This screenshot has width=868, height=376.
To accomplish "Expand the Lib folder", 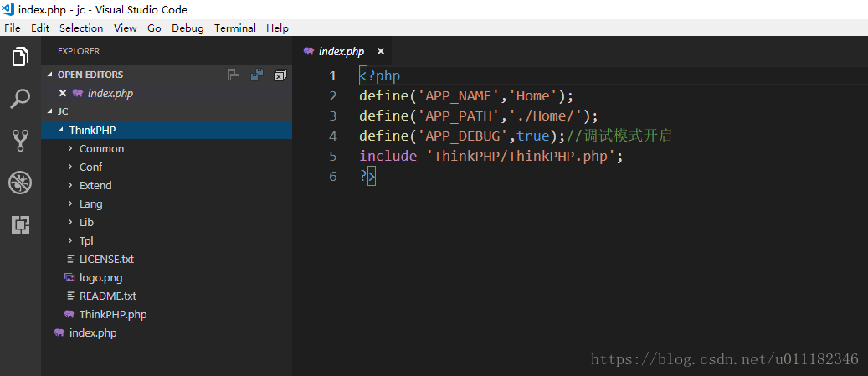I will (70, 222).
